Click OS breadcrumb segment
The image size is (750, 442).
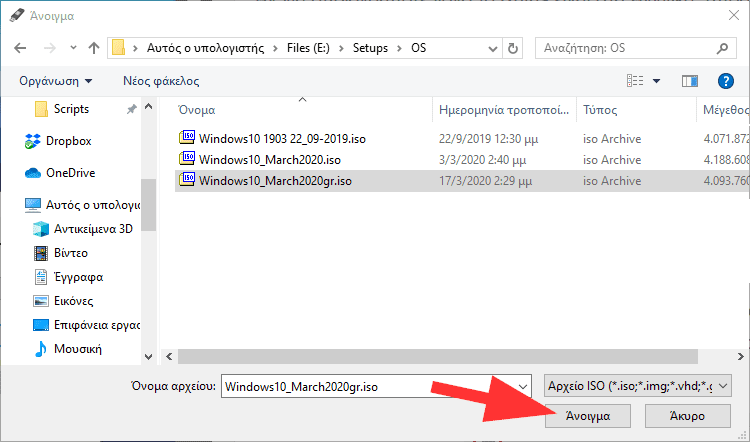click(419, 48)
